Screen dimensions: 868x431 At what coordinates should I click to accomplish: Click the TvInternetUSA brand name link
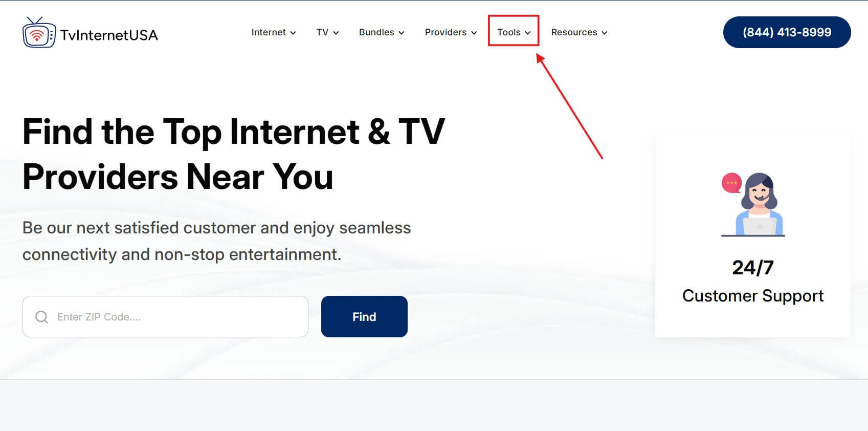coord(109,35)
